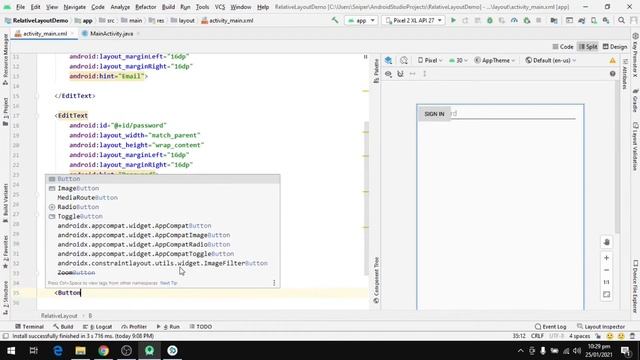Open Pixel 2 XL API 27 device dropdown
Screen dimensions: 640x360
413,20
